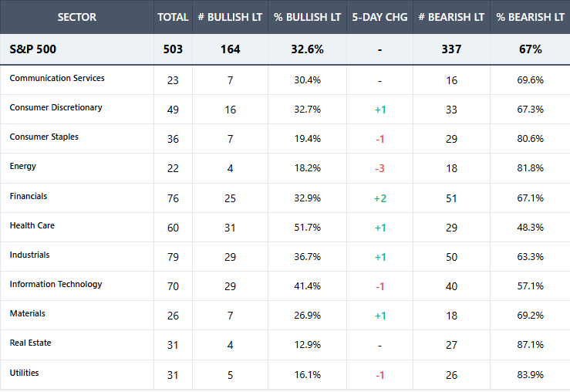Sort by # BEARISH LT header
This screenshot has height=392, width=570.
click(451, 17)
